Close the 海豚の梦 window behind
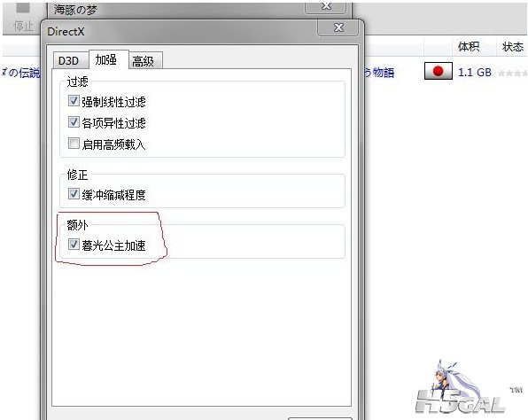Viewport: 528px width, 420px height. 326,7
